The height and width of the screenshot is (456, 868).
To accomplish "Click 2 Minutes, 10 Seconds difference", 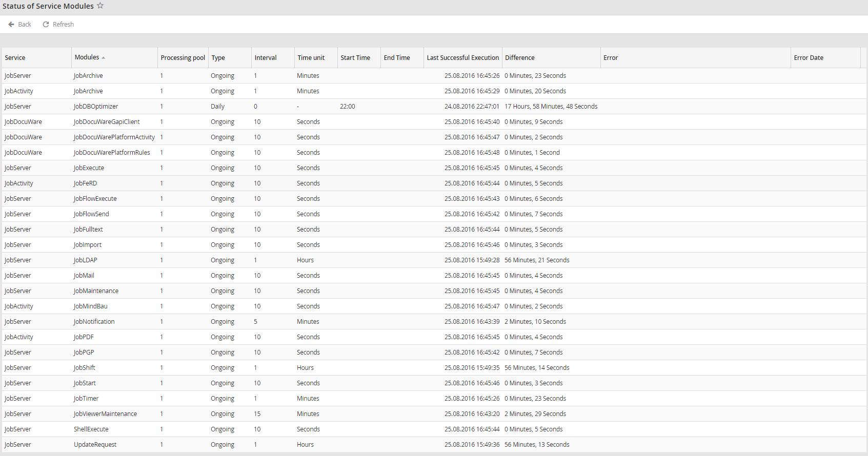I will (535, 322).
